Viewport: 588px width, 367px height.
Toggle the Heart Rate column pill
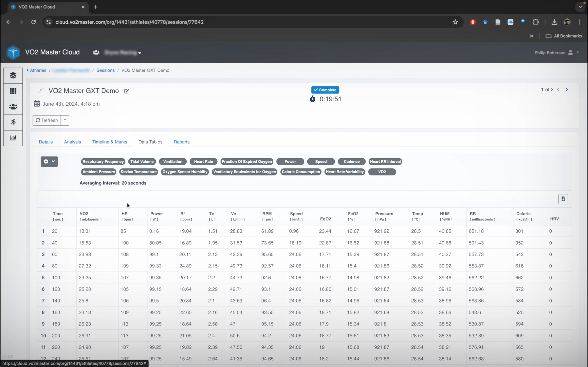pos(204,162)
